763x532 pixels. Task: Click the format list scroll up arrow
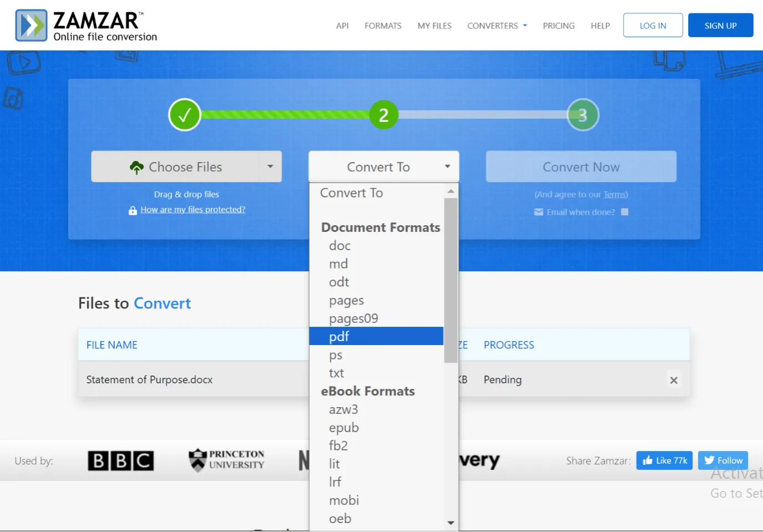[451, 191]
